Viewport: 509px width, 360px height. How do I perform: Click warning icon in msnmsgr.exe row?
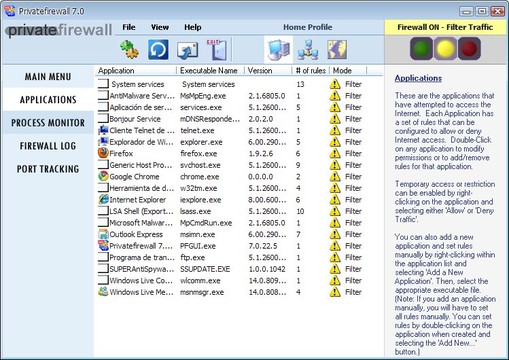click(x=335, y=292)
